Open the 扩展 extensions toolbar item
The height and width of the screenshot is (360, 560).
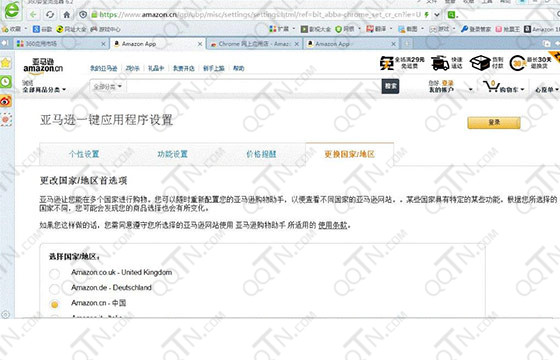(279, 29)
